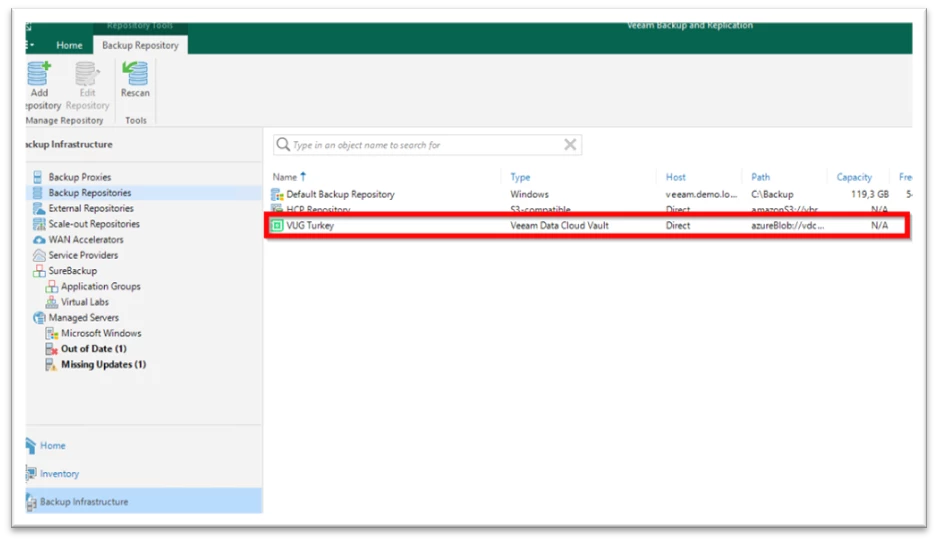Image resolution: width=938 pixels, height=542 pixels.
Task: Click the Missing Updates warning icon
Action: point(52,364)
